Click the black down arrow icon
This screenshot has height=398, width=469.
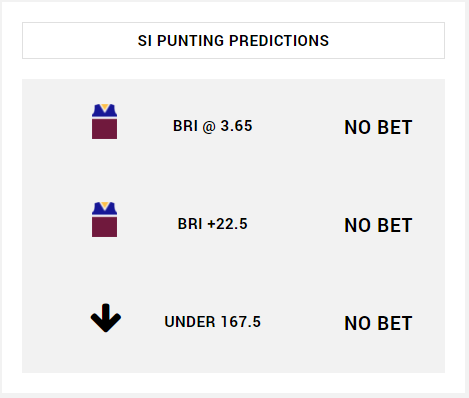point(106,318)
